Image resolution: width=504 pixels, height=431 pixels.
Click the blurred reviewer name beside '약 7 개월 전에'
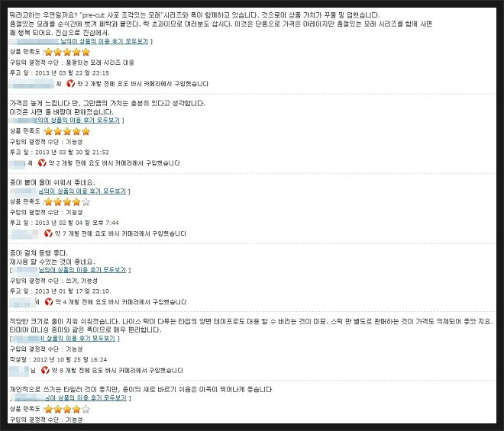tap(26, 233)
